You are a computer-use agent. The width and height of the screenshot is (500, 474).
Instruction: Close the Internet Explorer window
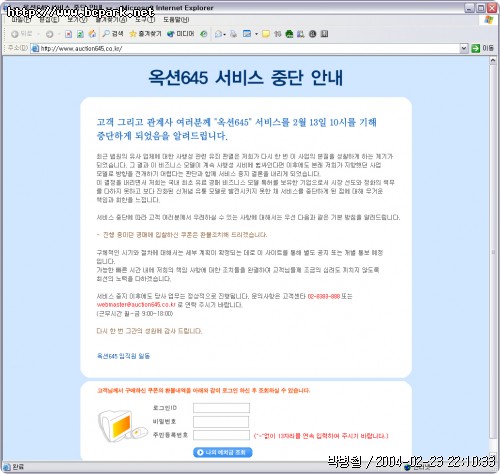[492, 8]
